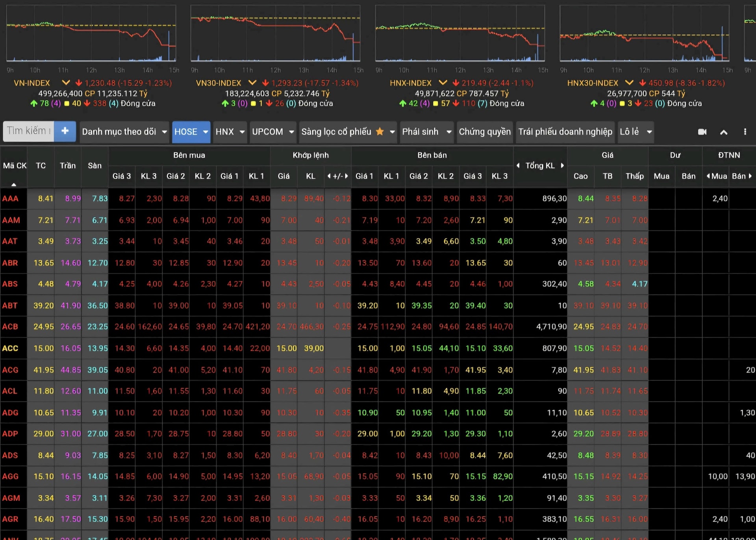Image resolution: width=756 pixels, height=540 pixels.
Task: Expand the VN30-INDEX selector chevron
Action: [252, 83]
